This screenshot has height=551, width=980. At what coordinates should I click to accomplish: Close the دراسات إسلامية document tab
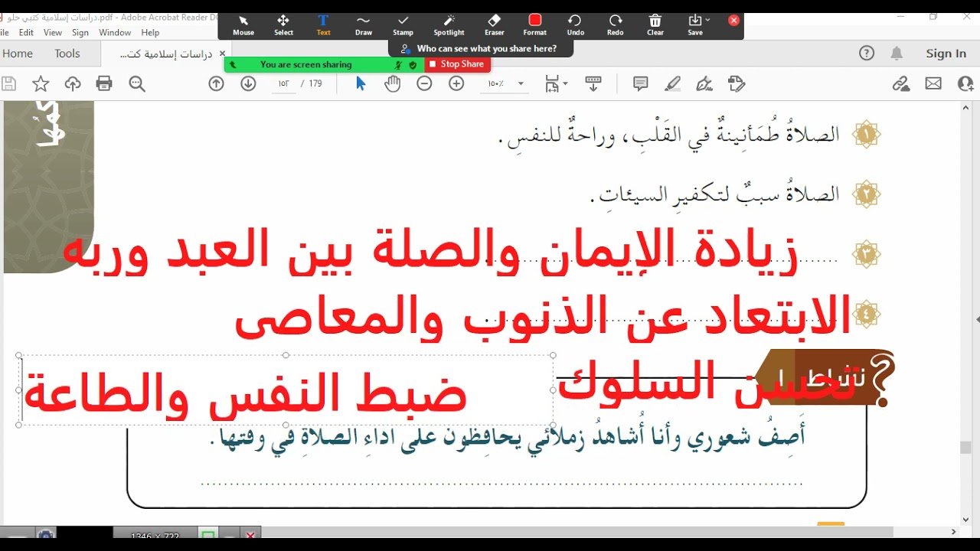click(x=222, y=54)
